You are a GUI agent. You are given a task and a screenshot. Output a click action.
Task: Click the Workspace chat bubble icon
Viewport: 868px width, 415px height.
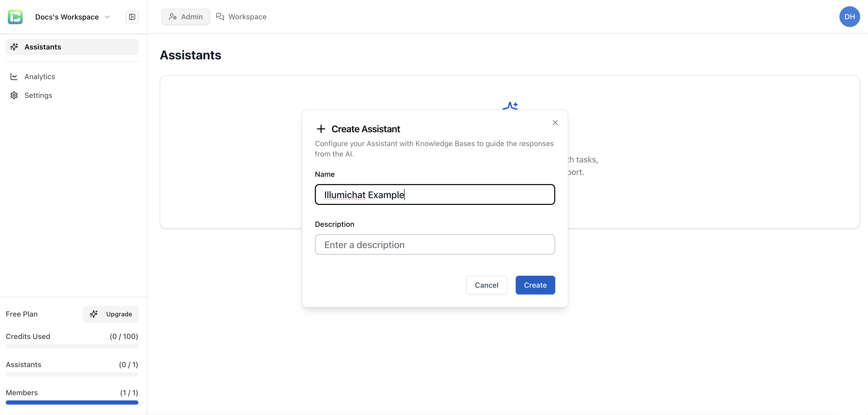tap(220, 16)
